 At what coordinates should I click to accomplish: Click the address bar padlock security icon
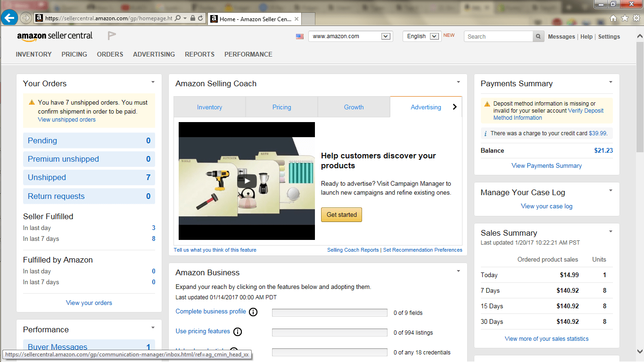pyautogui.click(x=192, y=18)
